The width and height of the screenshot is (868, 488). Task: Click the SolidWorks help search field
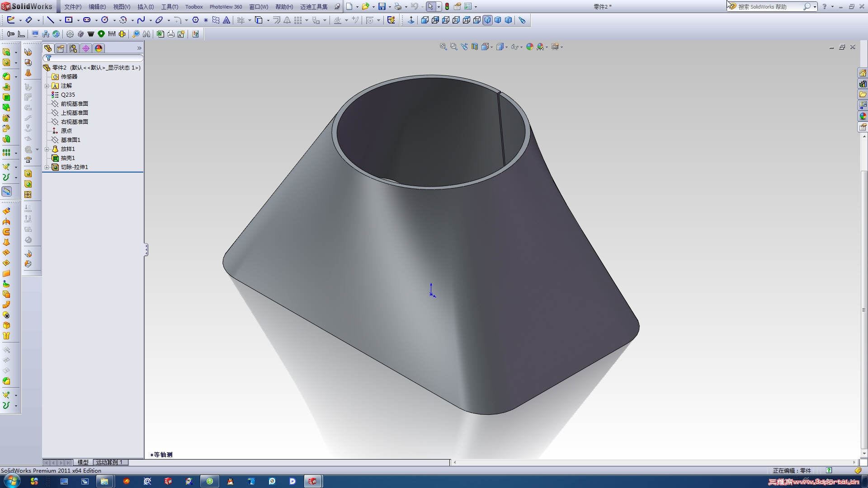[769, 7]
